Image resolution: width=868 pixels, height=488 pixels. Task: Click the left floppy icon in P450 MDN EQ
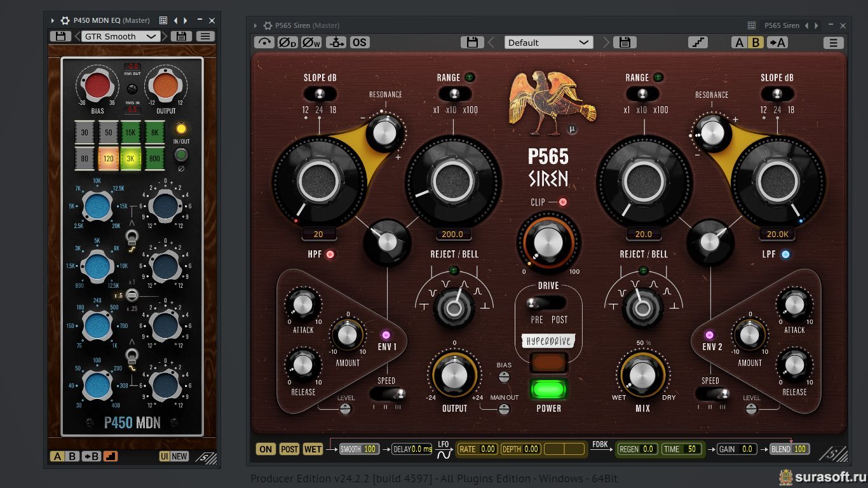[60, 36]
